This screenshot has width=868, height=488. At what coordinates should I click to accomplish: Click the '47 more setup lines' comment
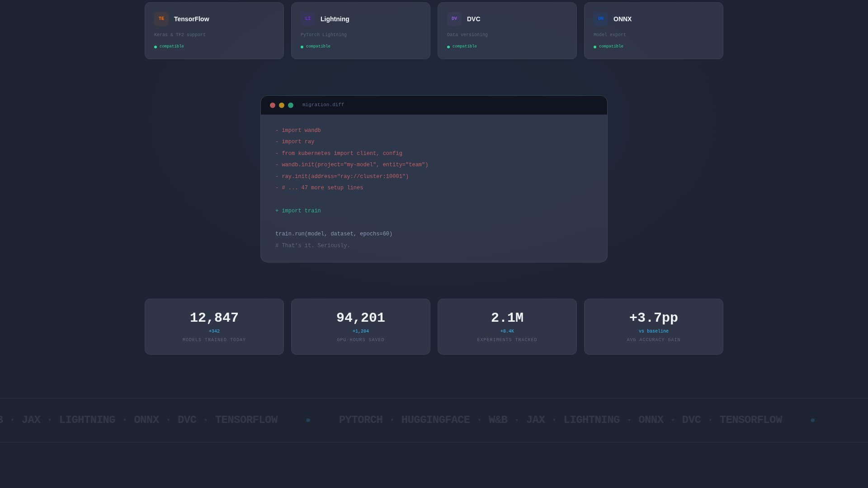(319, 188)
